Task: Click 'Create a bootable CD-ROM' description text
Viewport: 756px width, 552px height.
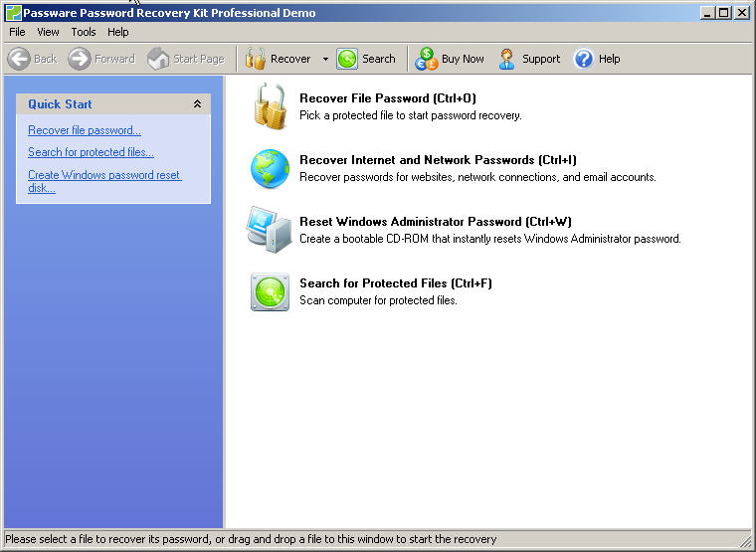Action: [x=490, y=239]
